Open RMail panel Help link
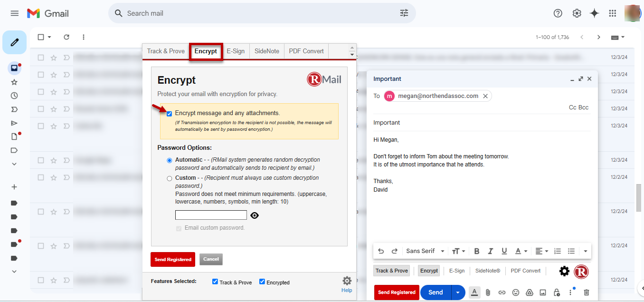 (x=347, y=290)
